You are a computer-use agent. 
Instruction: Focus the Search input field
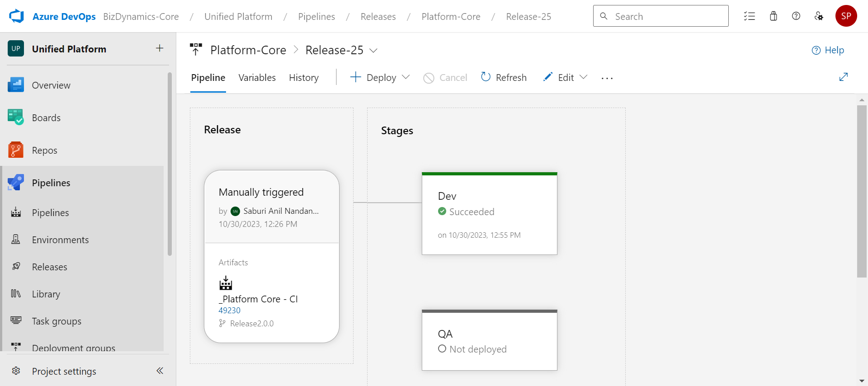(660, 16)
